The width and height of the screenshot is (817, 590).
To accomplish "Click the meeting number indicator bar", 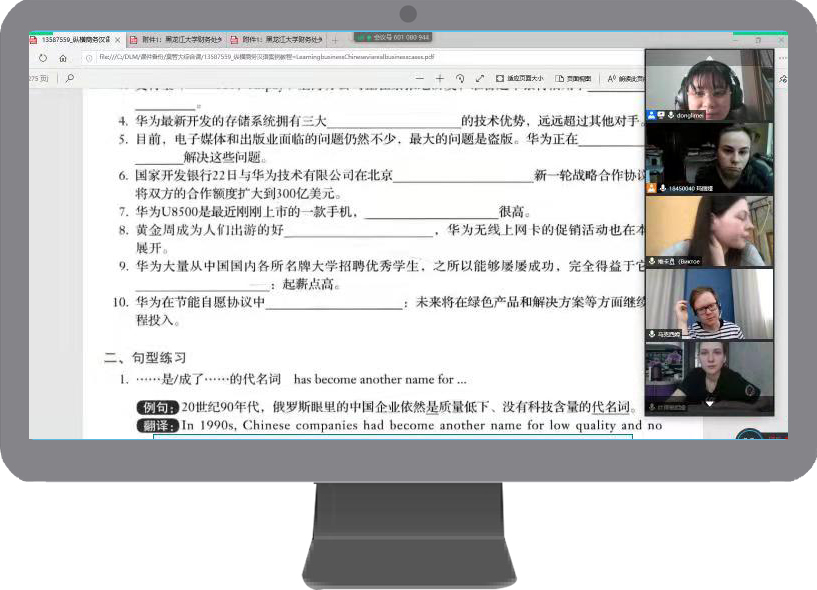I will click(393, 38).
